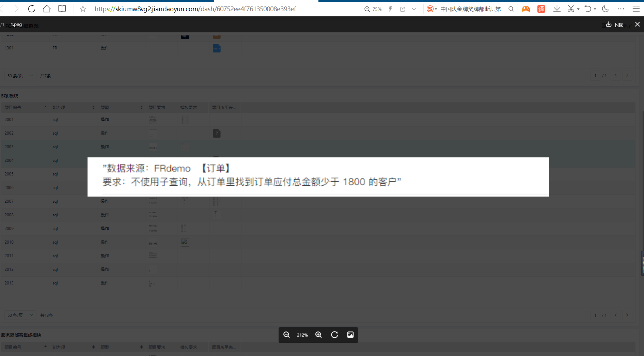Open the unknown file icon in row 2002
This screenshot has width=644, height=356.
[217, 133]
